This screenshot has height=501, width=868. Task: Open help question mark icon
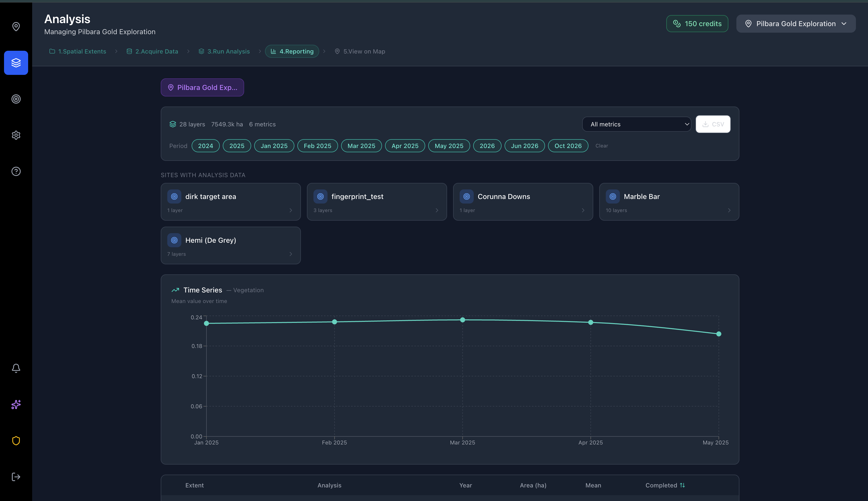point(16,171)
